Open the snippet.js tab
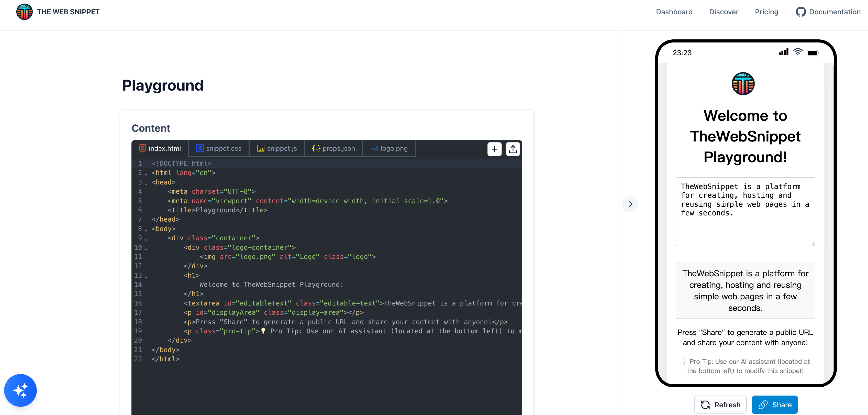 coord(277,148)
